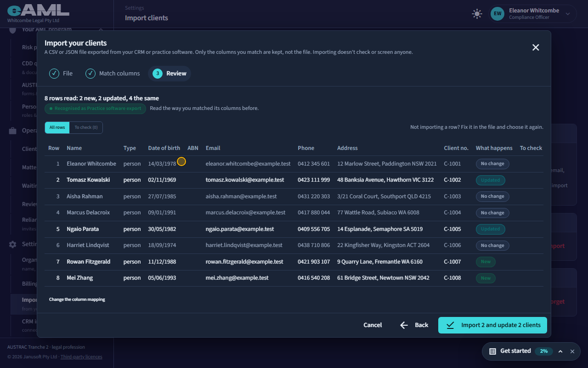Click the Recognised as Practice software export badge

96,109
